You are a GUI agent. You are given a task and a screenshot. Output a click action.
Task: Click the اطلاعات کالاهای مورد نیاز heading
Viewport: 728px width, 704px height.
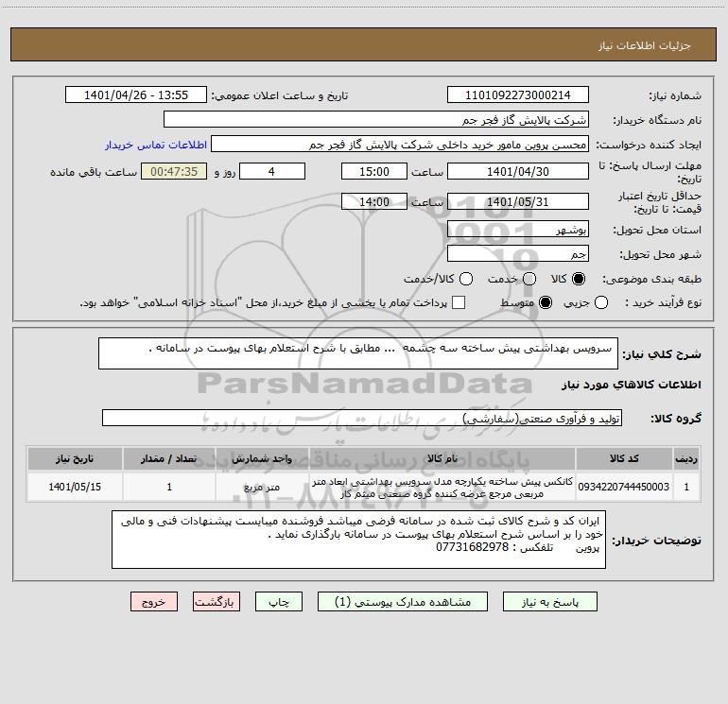tap(632, 385)
